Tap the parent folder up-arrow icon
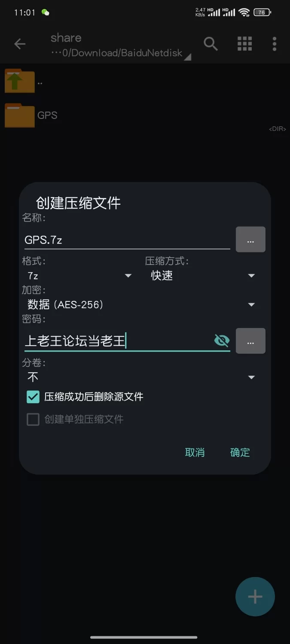The image size is (290, 644). click(19, 82)
